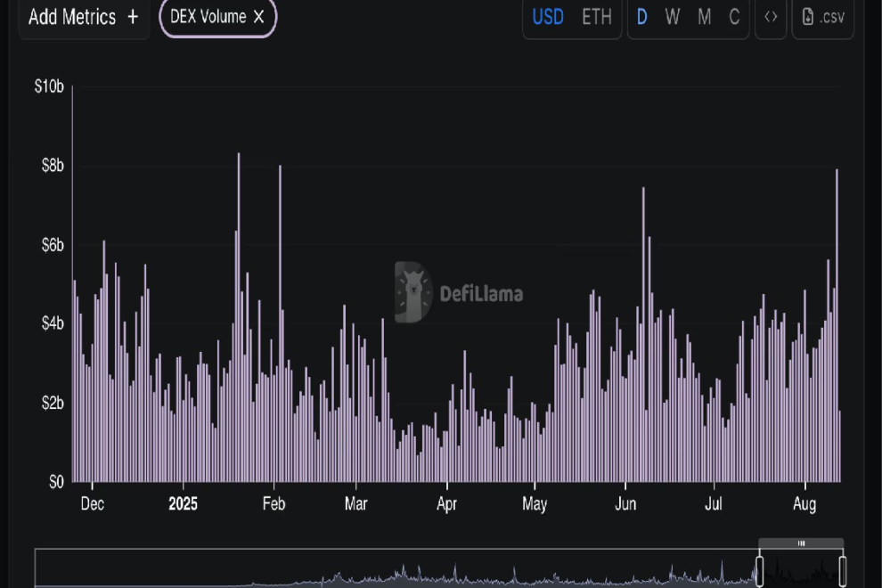882x588 pixels.
Task: Select daily (D) interval
Action: click(642, 17)
